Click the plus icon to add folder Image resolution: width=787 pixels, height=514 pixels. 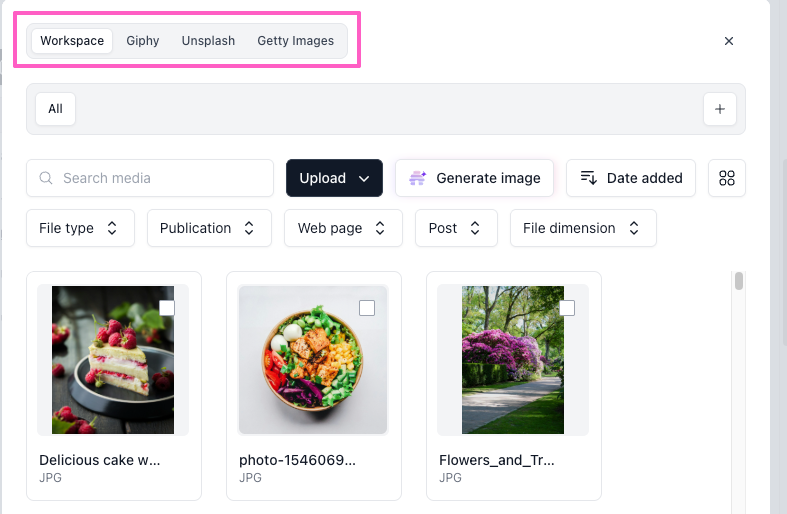[720, 109]
